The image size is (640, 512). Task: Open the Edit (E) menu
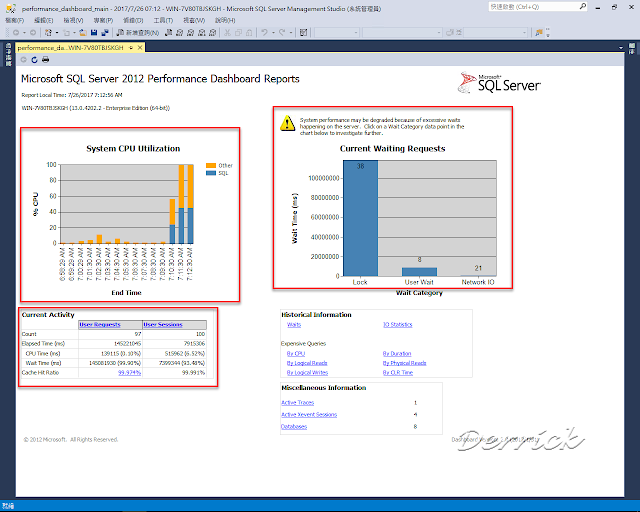click(x=44, y=20)
